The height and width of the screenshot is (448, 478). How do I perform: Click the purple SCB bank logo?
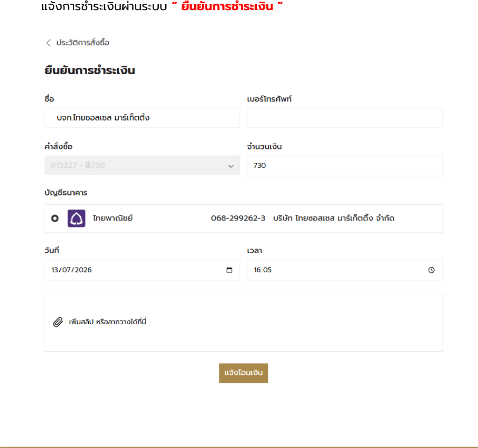tap(77, 219)
